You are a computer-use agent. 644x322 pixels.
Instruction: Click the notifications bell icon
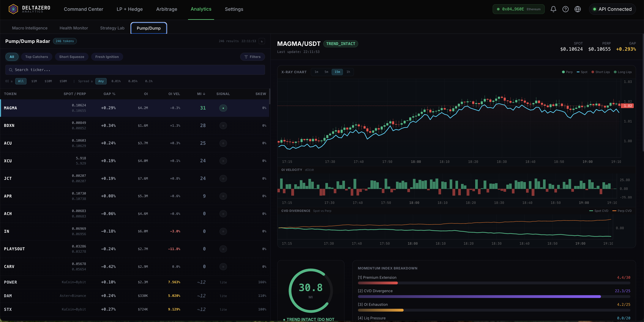[553, 9]
